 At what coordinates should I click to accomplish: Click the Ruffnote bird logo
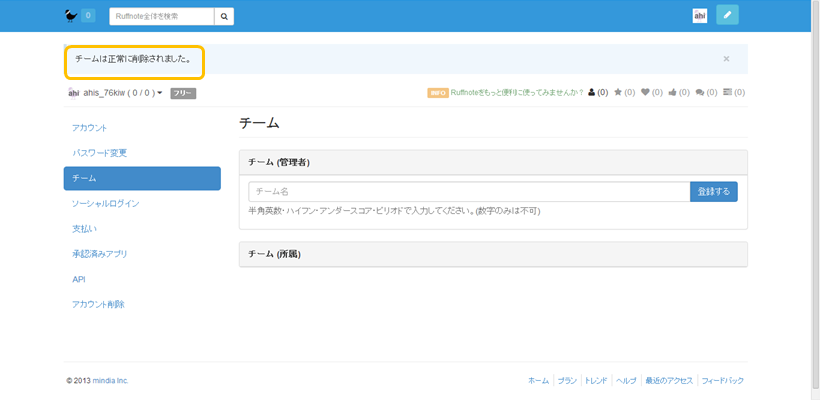pos(70,15)
